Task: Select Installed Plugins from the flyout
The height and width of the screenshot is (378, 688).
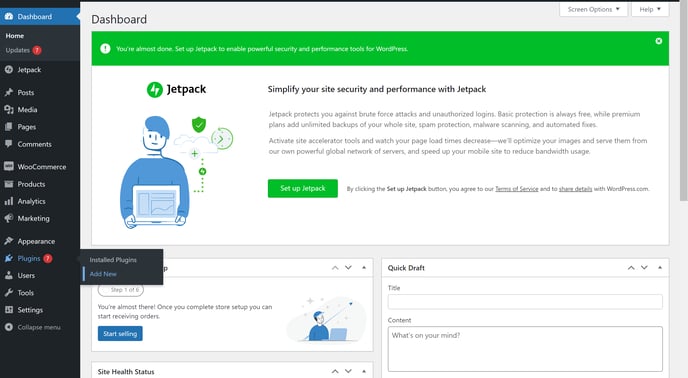Action: click(113, 260)
